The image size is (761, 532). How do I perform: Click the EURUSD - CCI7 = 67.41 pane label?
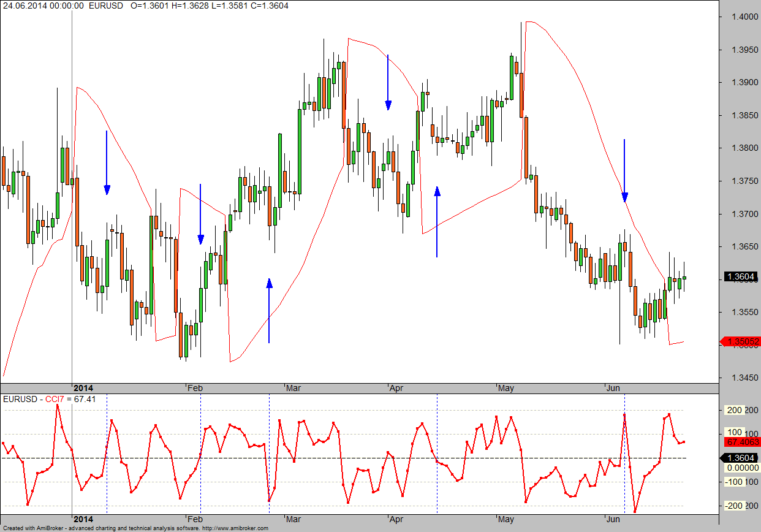coord(50,399)
